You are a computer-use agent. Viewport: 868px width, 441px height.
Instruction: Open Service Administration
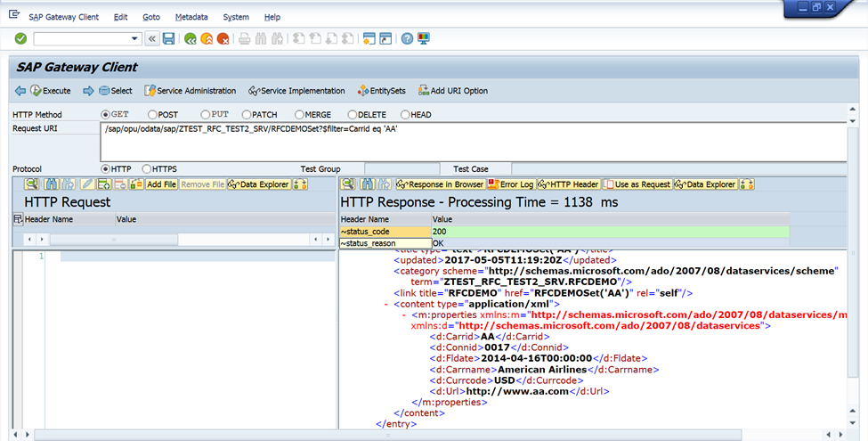191,91
